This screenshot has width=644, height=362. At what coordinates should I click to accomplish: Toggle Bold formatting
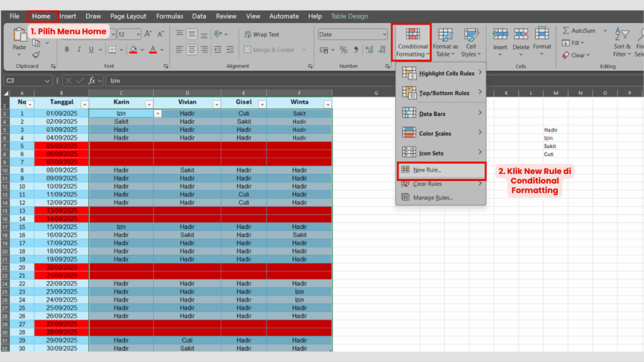[67, 50]
